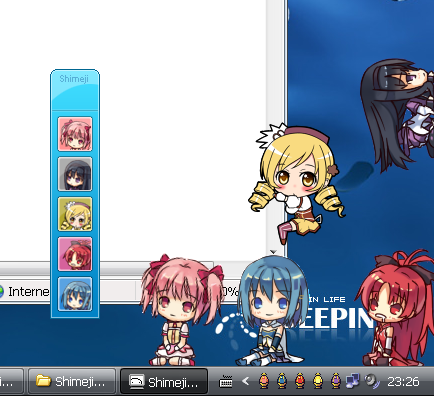Image resolution: width=434 pixels, height=396 pixels.
Task: Switch to the Shimeji folder taskbar button
Action: [x=72, y=381]
